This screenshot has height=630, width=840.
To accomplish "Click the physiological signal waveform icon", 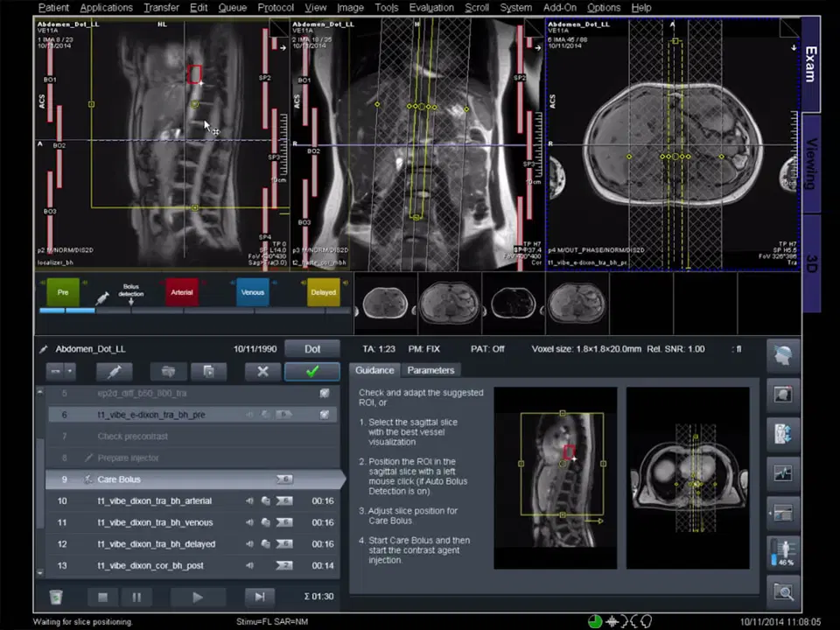I will point(782,473).
